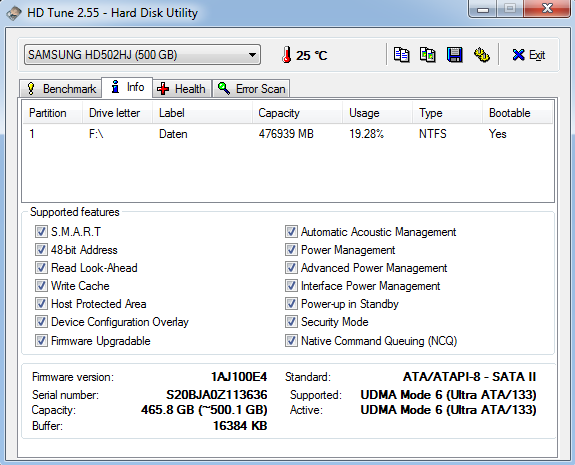Toggle the S.M.A.R.T checkbox

pyautogui.click(x=41, y=232)
